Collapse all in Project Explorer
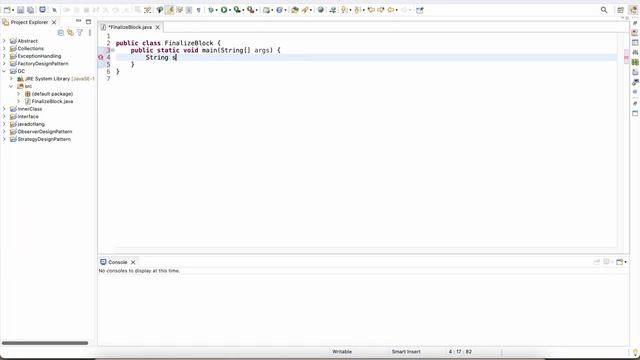 click(x=61, y=32)
